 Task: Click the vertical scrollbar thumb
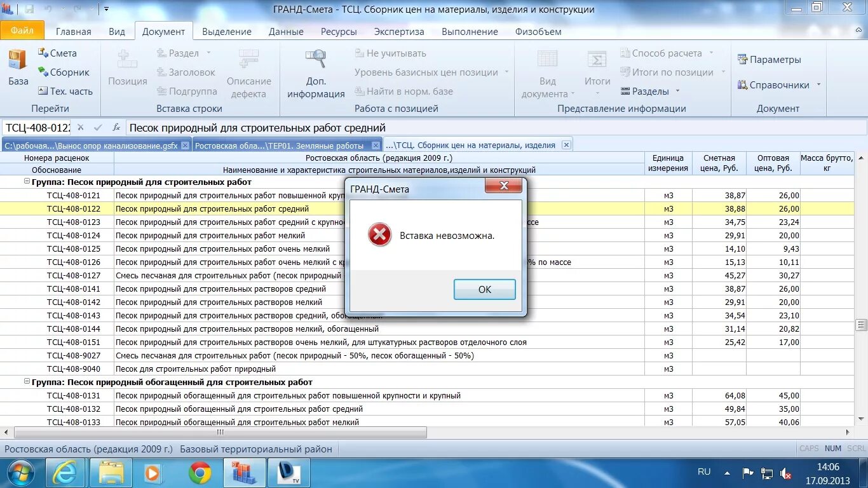coord(862,325)
